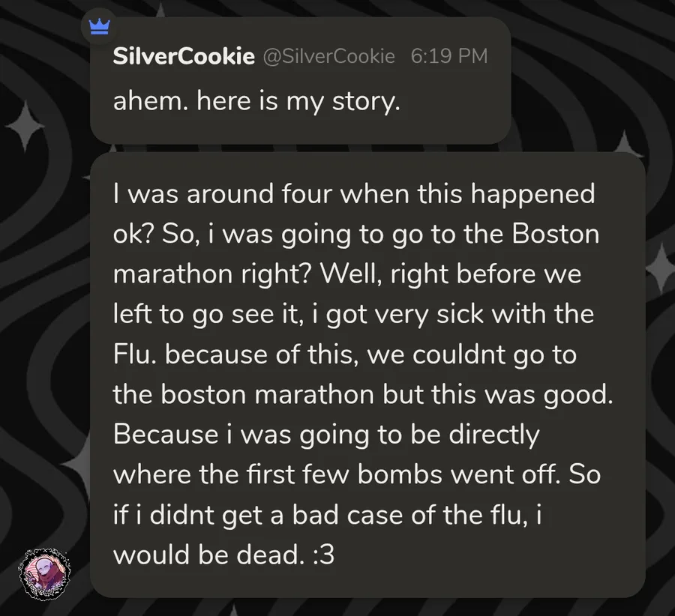
Task: Click the 6:19 PM timestamp
Action: click(448, 57)
